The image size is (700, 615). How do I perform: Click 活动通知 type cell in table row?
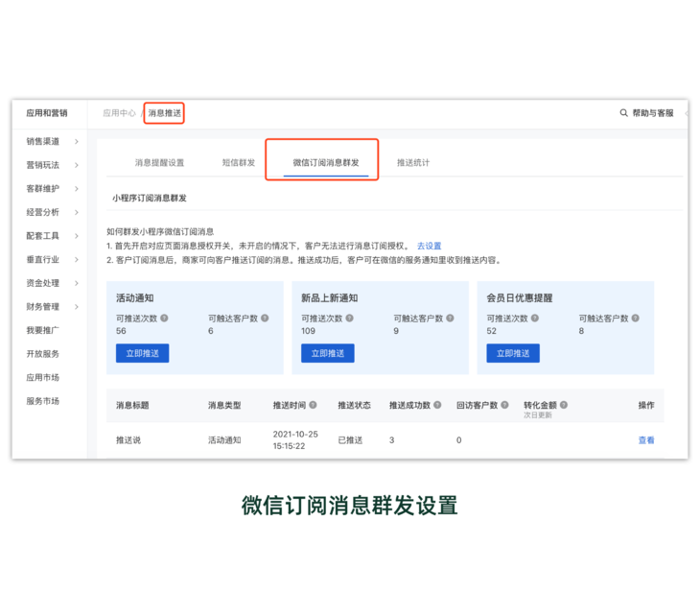coord(224,440)
